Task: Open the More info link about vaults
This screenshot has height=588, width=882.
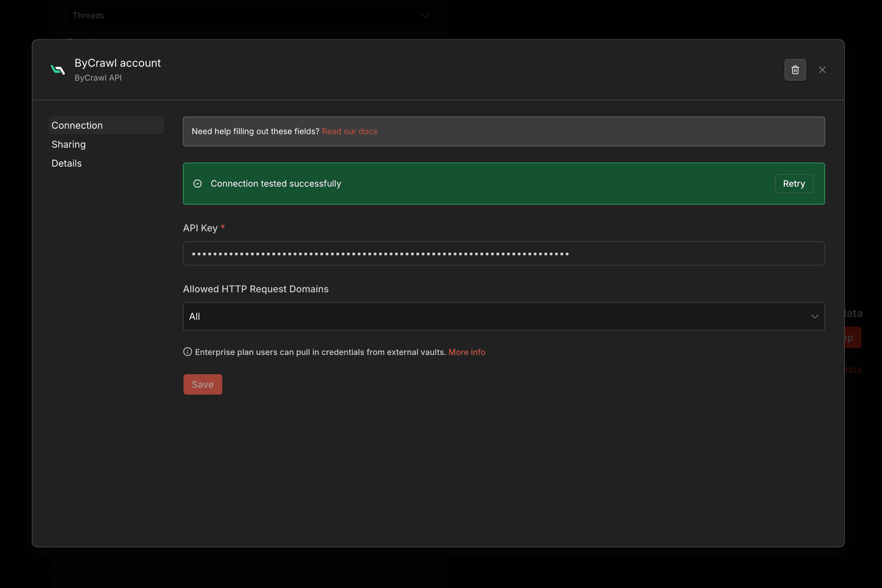Action: point(466,352)
